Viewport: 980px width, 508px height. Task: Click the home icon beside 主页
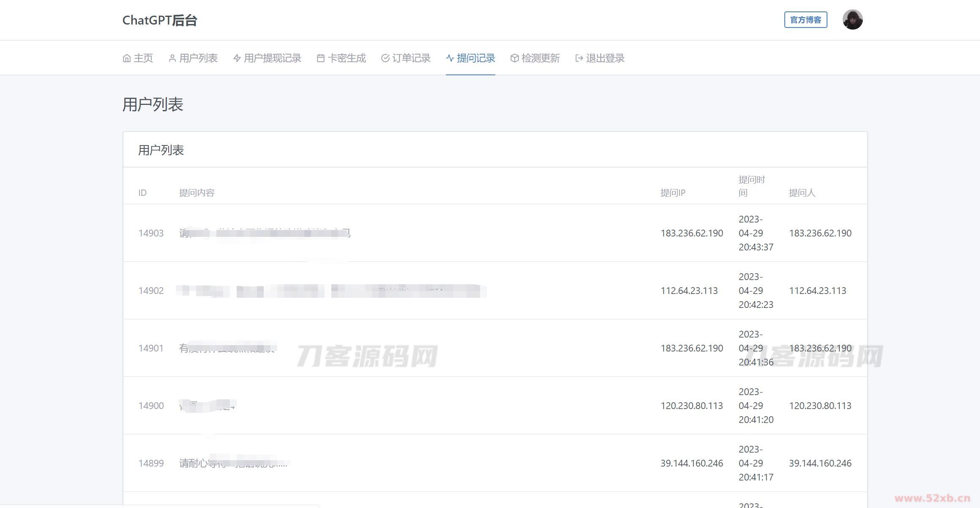click(x=126, y=58)
